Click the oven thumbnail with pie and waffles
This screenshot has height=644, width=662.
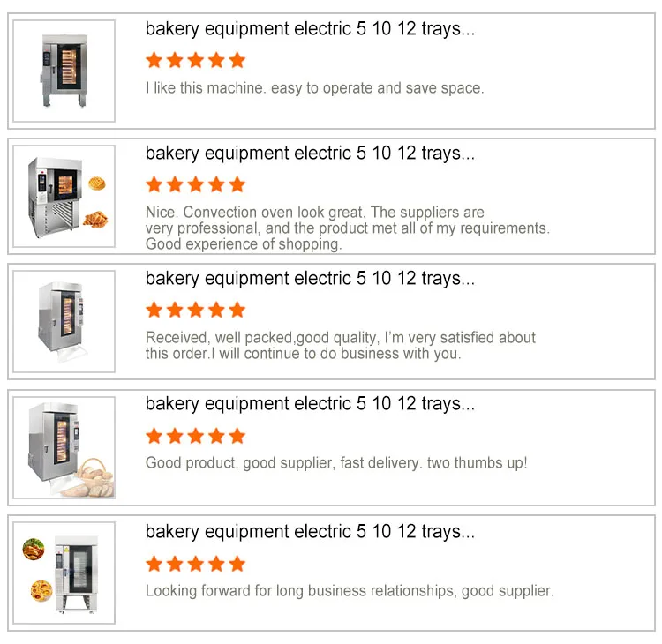[64, 197]
